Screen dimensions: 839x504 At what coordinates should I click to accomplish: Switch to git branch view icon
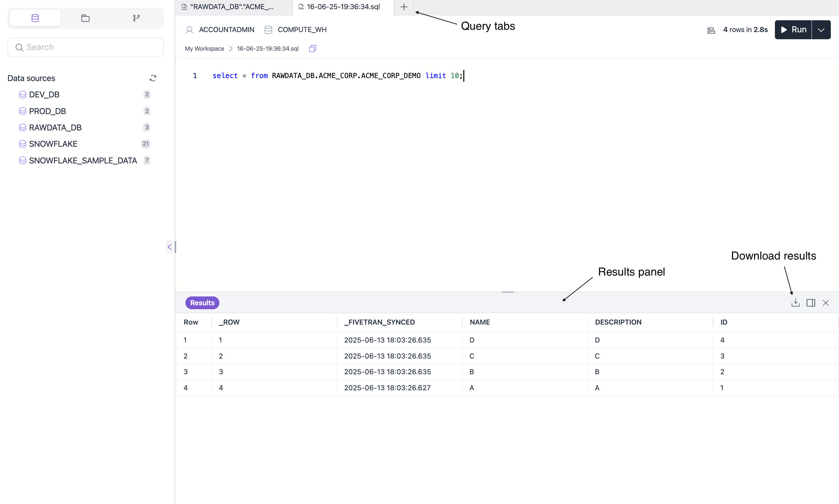136,18
